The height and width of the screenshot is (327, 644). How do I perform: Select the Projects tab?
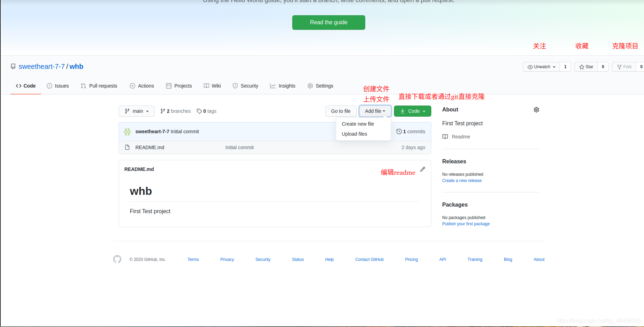(x=179, y=86)
